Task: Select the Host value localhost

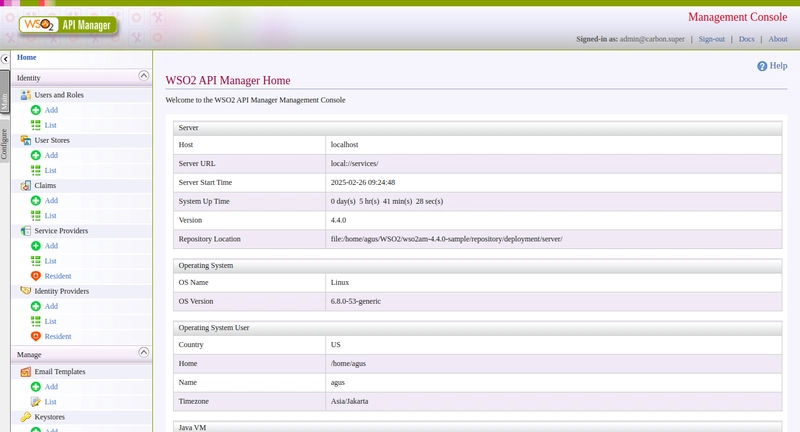Action: (x=344, y=145)
